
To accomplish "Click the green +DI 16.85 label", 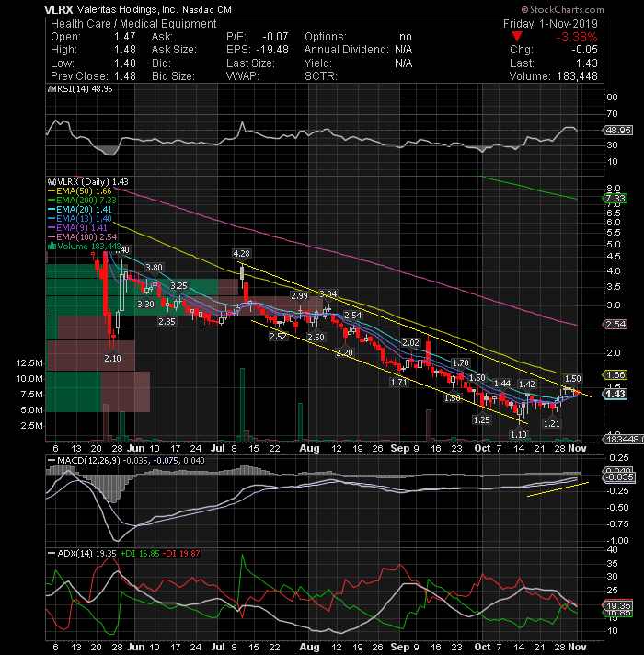I will click(x=140, y=554).
